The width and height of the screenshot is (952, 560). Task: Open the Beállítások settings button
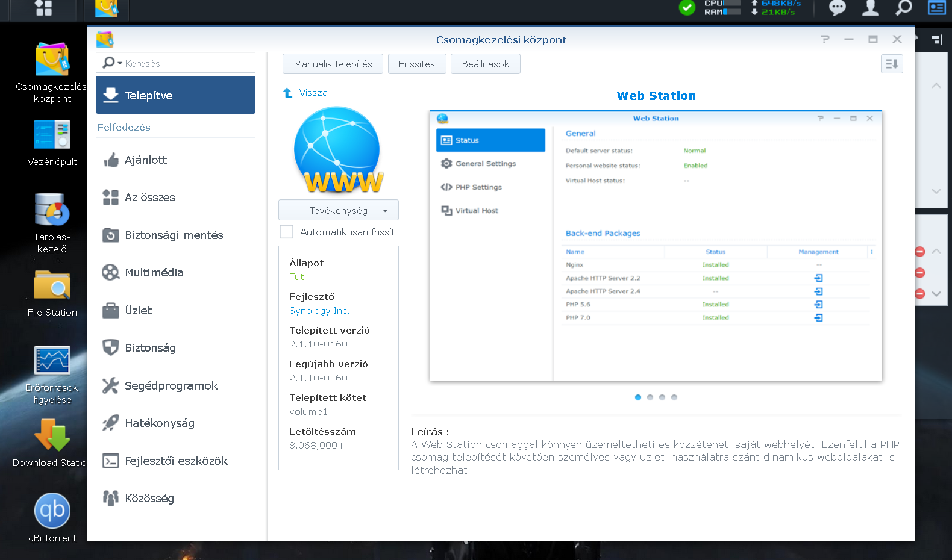pos(485,64)
